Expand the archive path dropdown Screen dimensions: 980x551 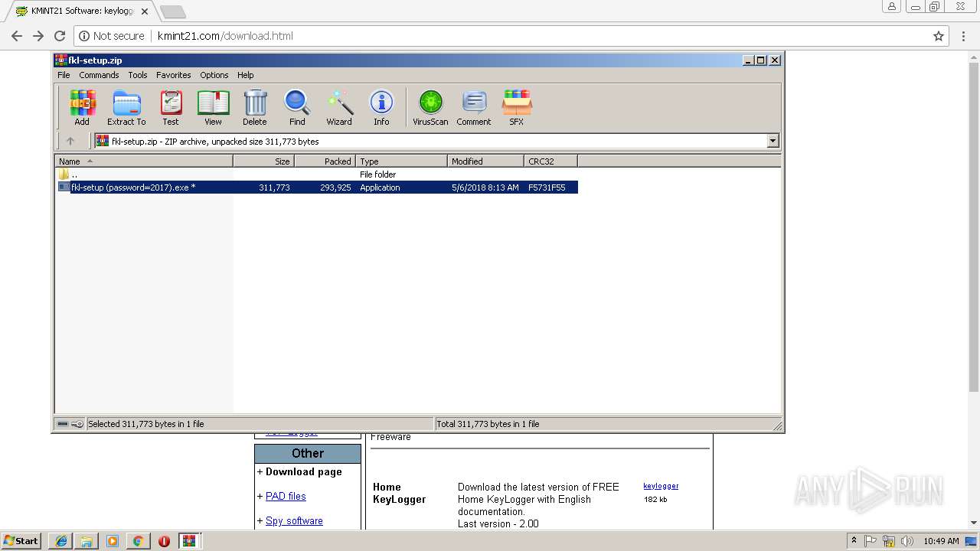773,141
